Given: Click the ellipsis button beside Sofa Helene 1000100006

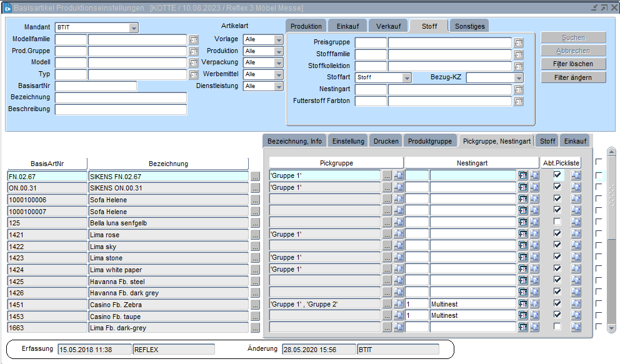Looking at the screenshot, I should click(x=254, y=200).
